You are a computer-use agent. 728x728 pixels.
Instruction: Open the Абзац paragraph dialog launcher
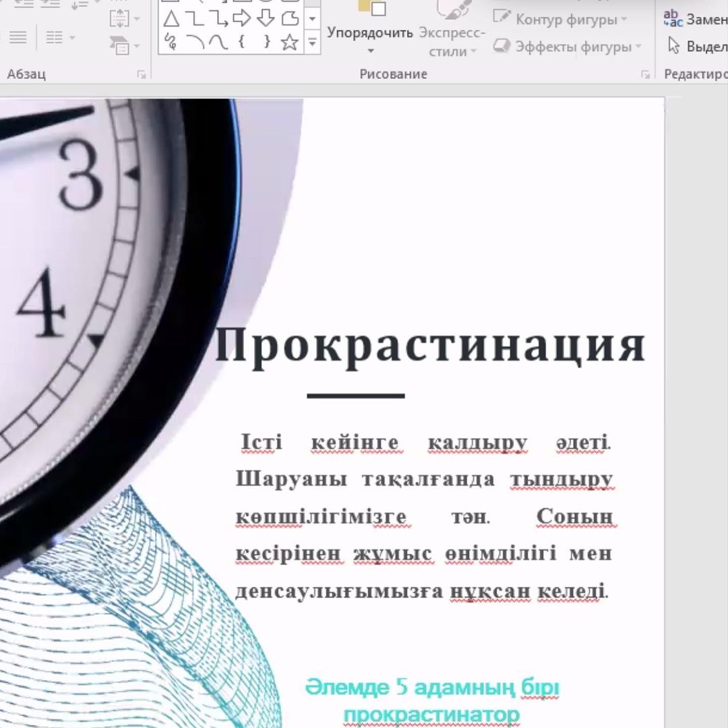tap(142, 75)
